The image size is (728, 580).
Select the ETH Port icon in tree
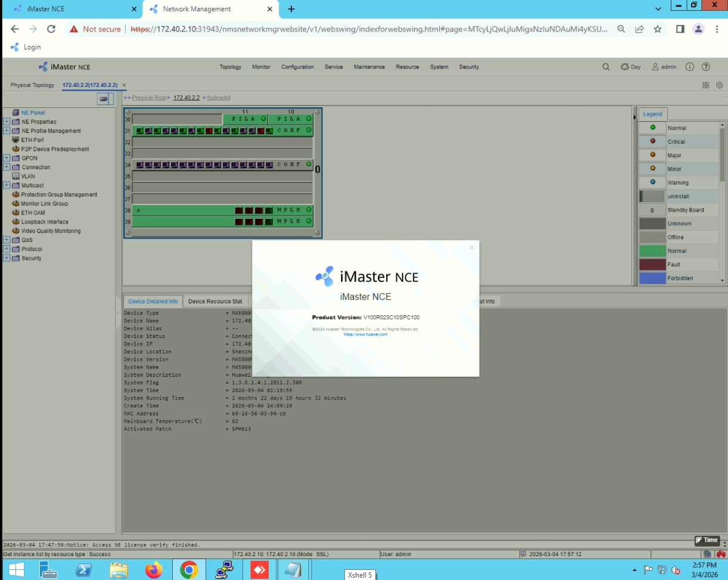point(16,140)
